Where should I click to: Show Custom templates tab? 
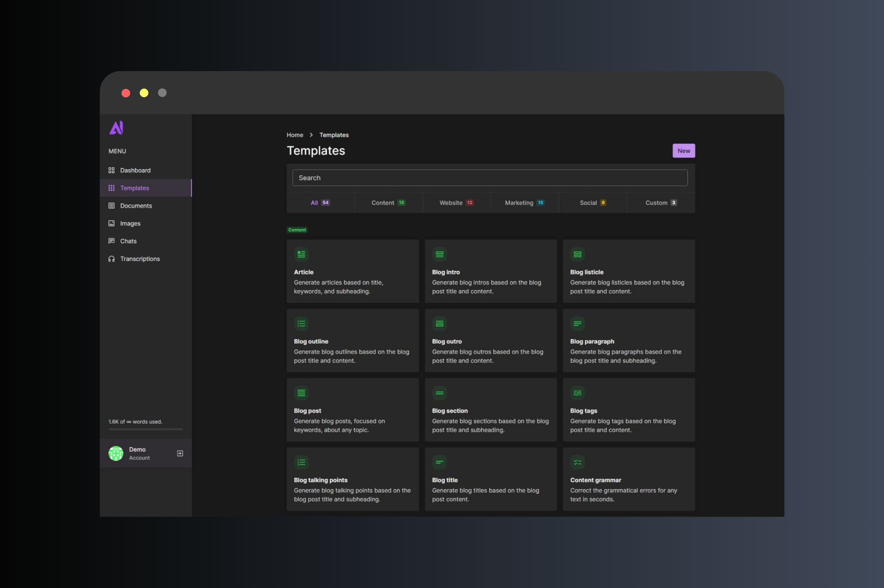pos(661,203)
